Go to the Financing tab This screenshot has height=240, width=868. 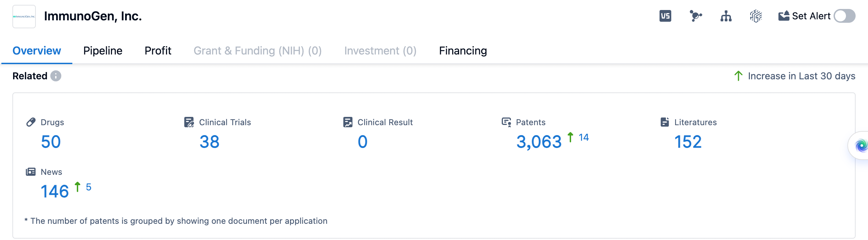pyautogui.click(x=463, y=51)
